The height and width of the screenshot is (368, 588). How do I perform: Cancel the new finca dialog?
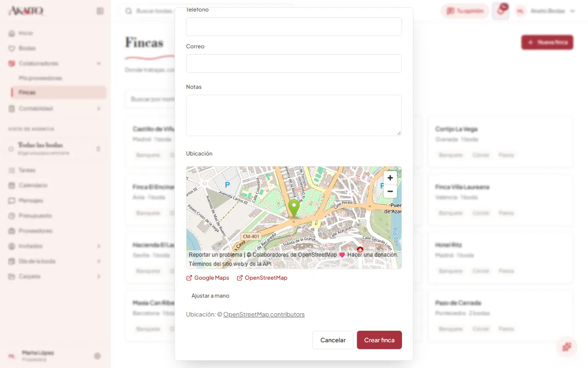click(333, 340)
